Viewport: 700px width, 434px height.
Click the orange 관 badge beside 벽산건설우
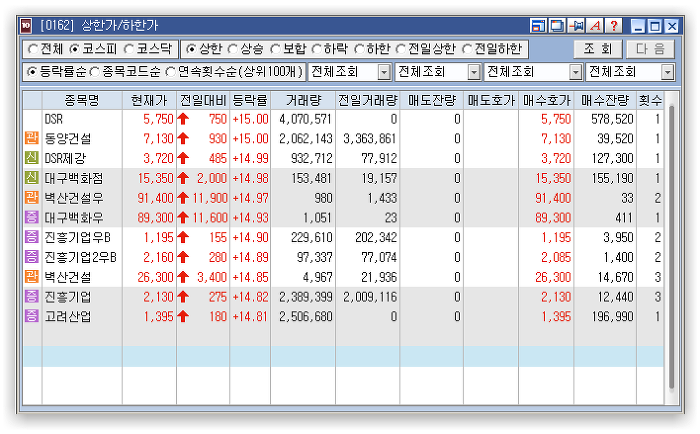click(x=32, y=197)
